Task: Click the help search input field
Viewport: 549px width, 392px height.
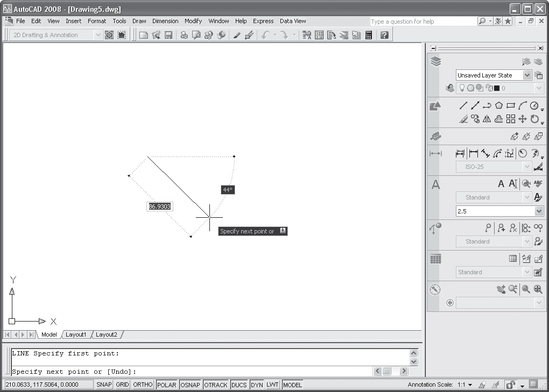Action: (423, 22)
